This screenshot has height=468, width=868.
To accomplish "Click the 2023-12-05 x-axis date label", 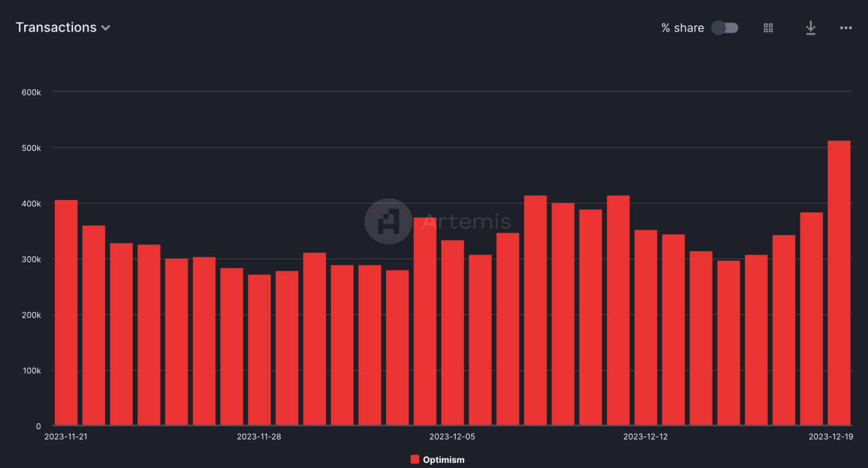I will click(452, 436).
